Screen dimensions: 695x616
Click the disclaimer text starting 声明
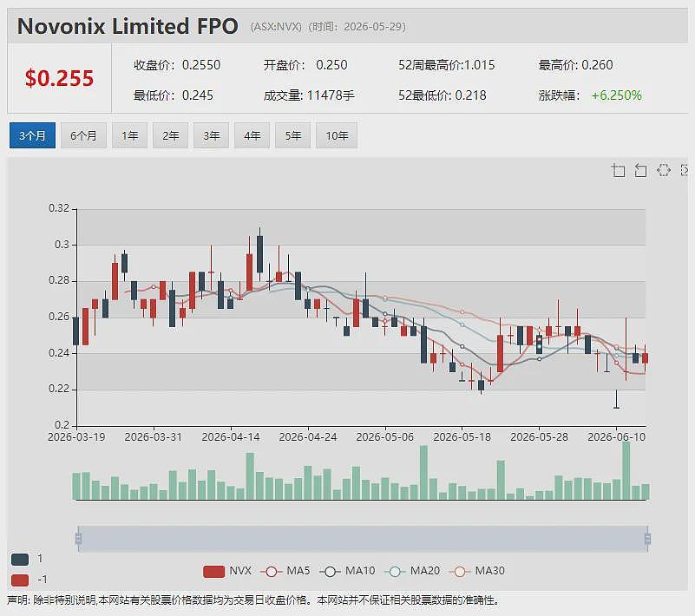coord(253,600)
